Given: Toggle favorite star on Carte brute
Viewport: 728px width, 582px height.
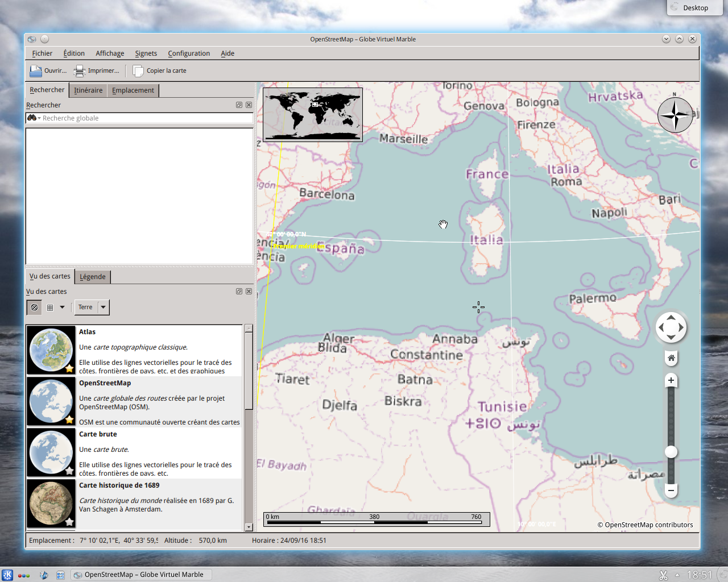Looking at the screenshot, I should (x=69, y=471).
